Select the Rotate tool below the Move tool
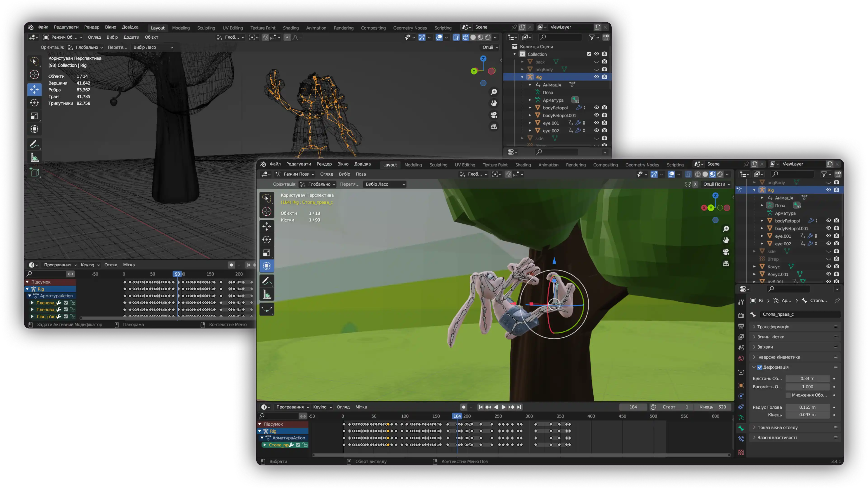The height and width of the screenshot is (488, 868). (267, 239)
